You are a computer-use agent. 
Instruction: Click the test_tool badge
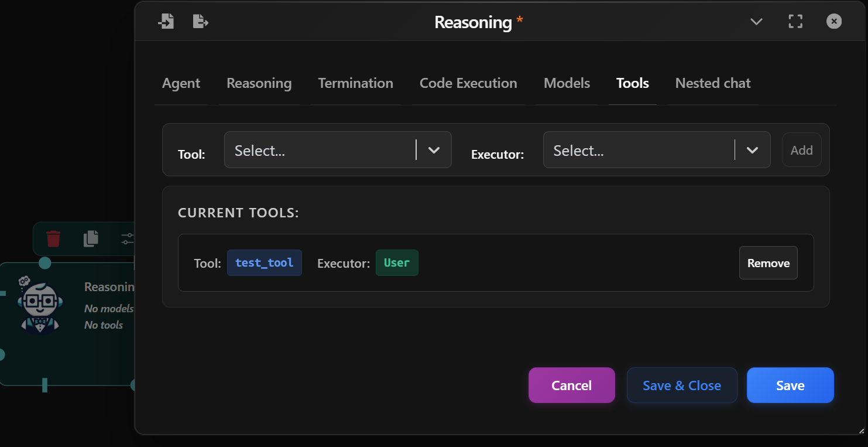click(x=264, y=262)
